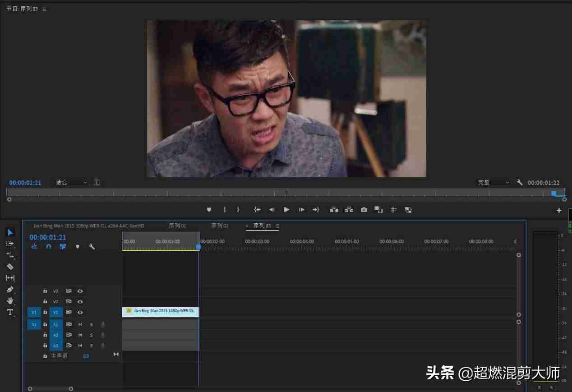The image size is (572, 392).
Task: Select the Selection tool arrow
Action: [10, 232]
